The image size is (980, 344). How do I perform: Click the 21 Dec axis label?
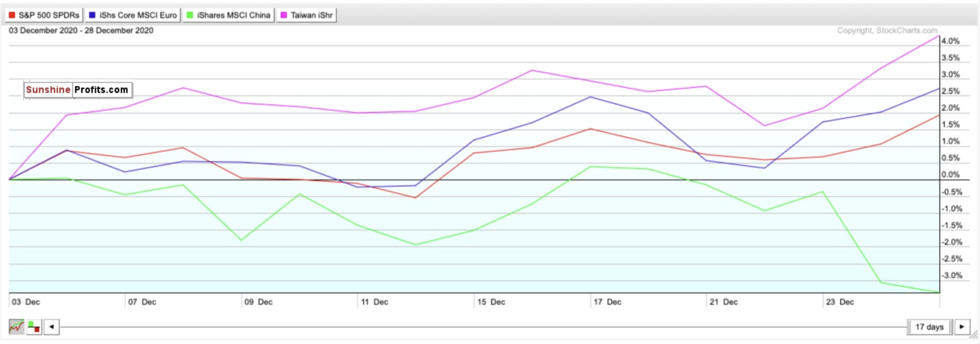click(724, 302)
